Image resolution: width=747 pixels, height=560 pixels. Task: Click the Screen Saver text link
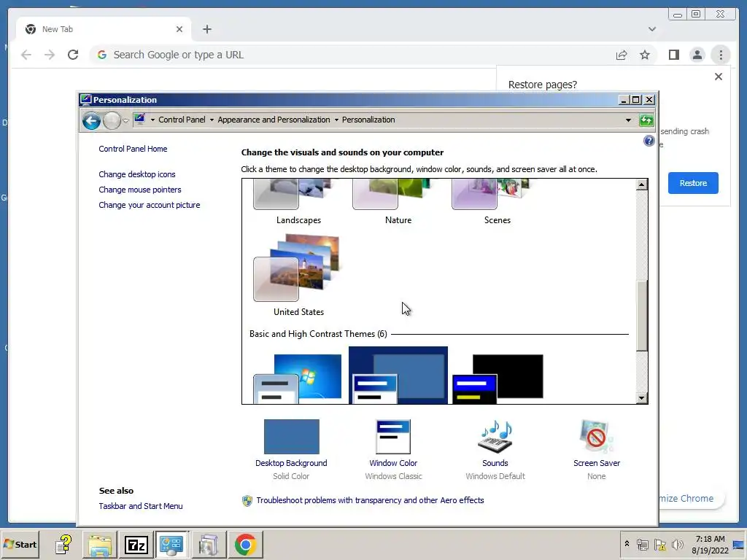pyautogui.click(x=597, y=463)
